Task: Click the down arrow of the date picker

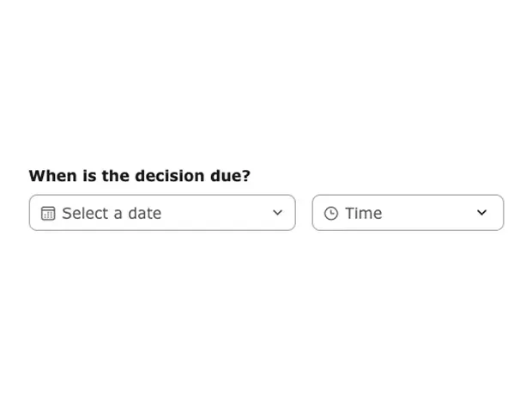Action: coord(277,213)
